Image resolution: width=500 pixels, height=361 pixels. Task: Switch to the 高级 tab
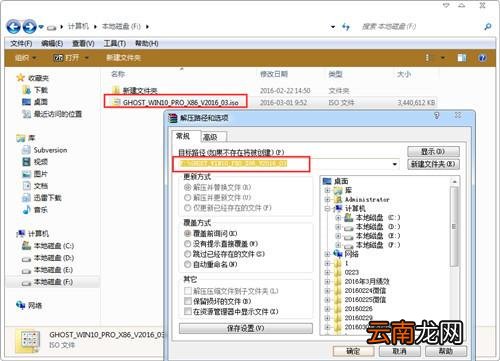[213, 137]
